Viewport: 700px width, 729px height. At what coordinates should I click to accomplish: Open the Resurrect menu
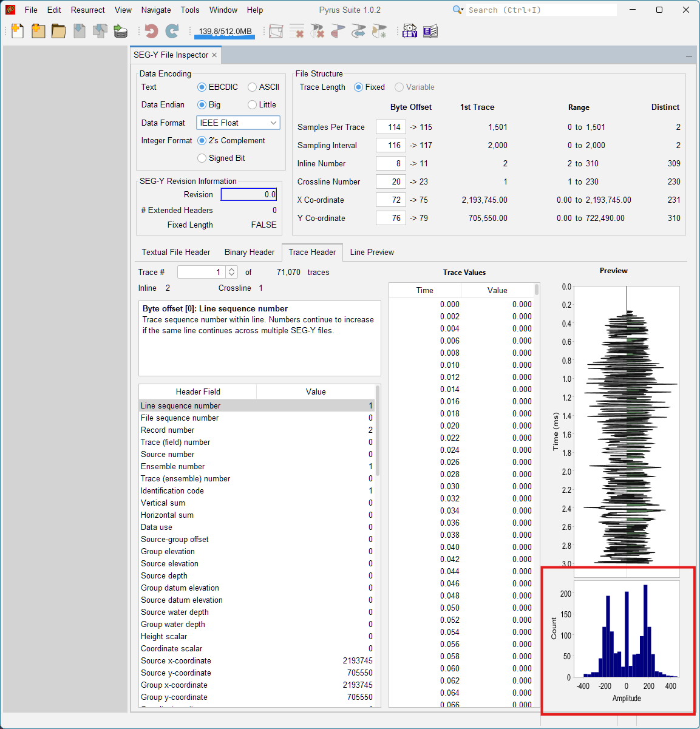pos(88,10)
